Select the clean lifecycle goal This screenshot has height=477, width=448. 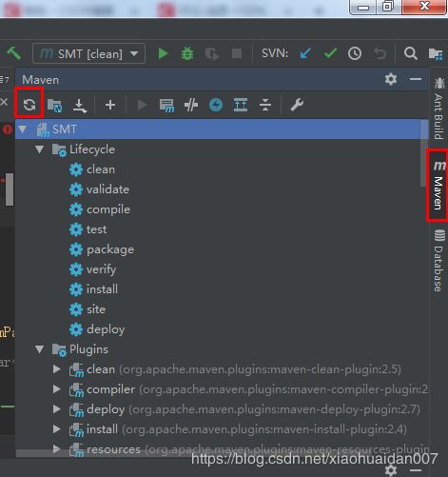[92, 169]
